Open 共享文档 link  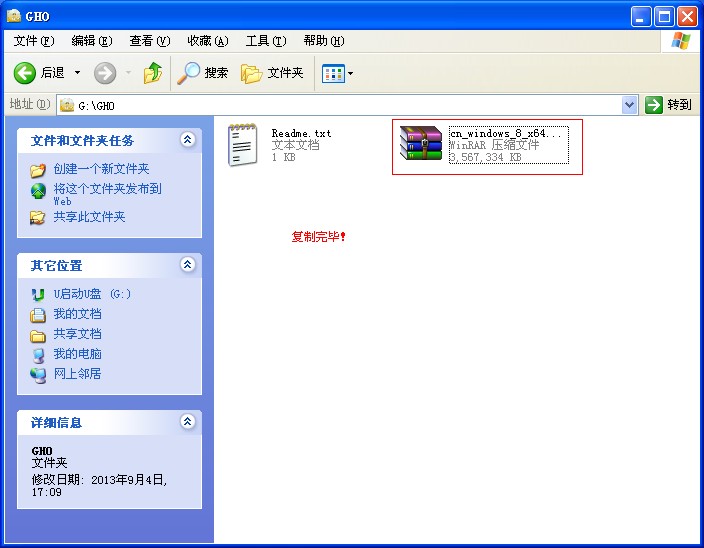[x=78, y=334]
